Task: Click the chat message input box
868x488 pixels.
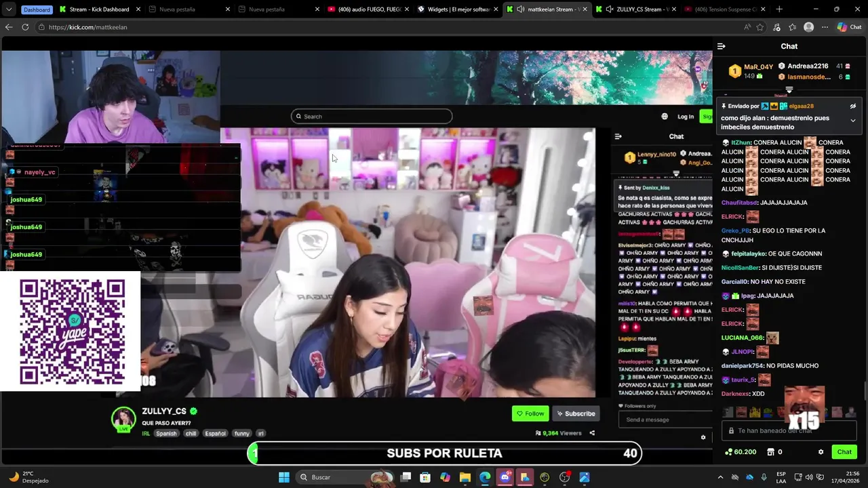Action: [789, 430]
